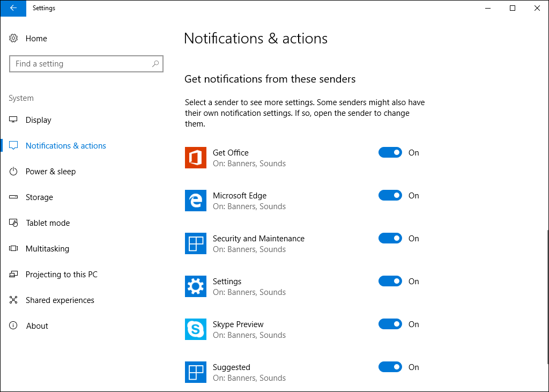Open Tablet mode settings
This screenshot has height=392, width=549.
(x=48, y=223)
